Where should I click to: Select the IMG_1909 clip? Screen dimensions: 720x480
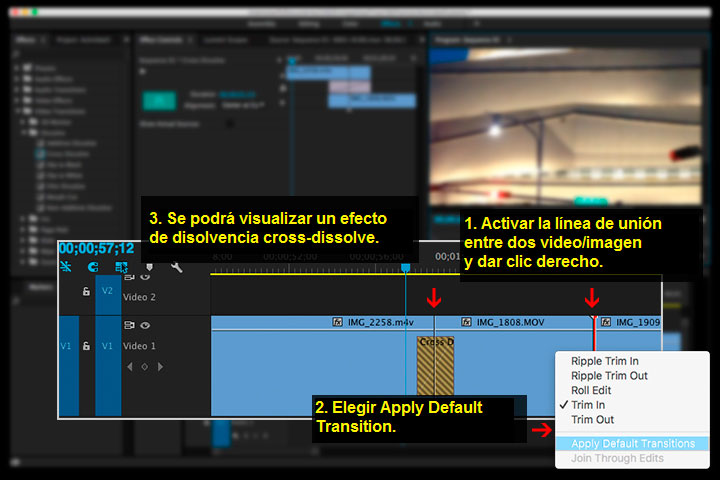coord(629,335)
